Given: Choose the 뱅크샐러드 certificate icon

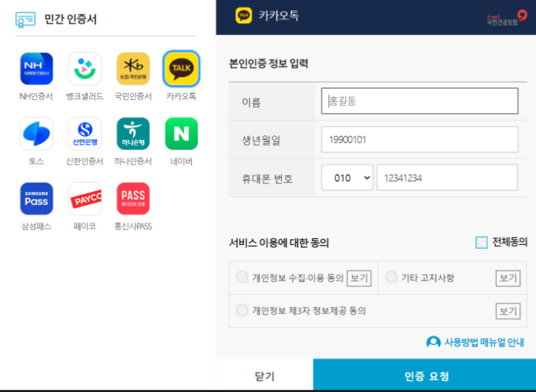Looking at the screenshot, I should pyautogui.click(x=85, y=69).
